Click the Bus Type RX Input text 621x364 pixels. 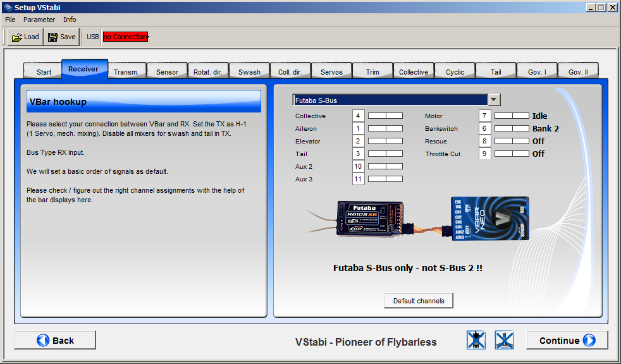pos(56,152)
